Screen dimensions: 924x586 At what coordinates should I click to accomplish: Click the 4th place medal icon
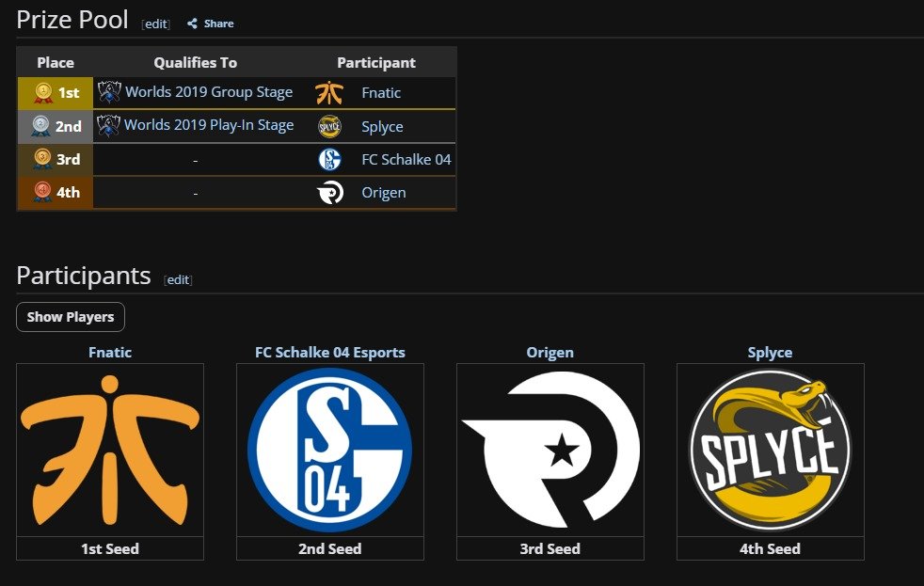click(42, 192)
